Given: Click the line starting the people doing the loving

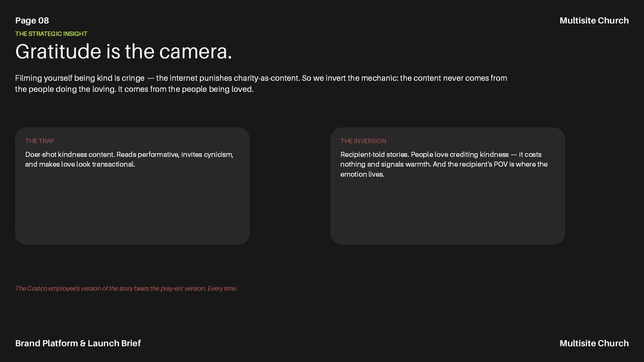Looking at the screenshot, I should (x=134, y=89).
